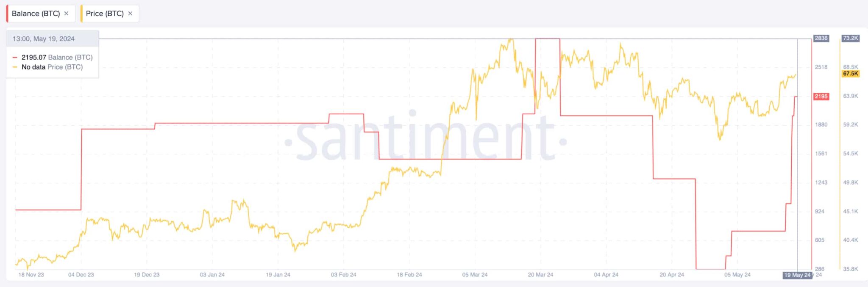868x287 pixels.
Task: Click the 04 Dec 23 date label
Action: pyautogui.click(x=81, y=275)
